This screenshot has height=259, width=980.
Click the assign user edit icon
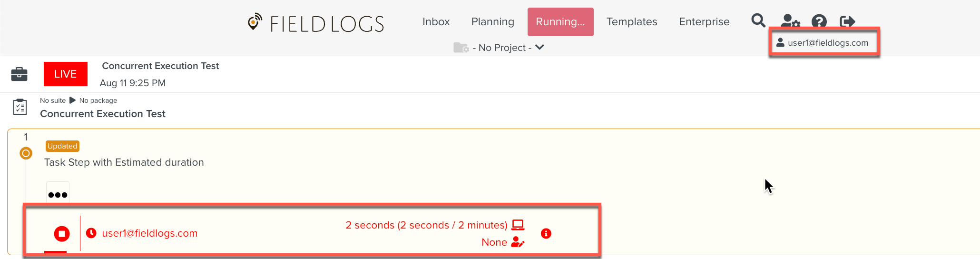point(517,242)
